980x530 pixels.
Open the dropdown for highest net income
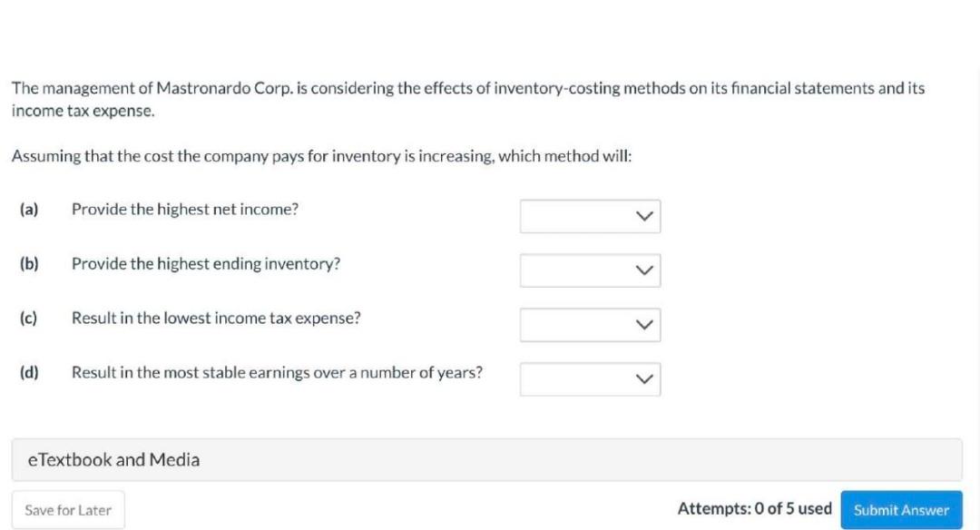click(x=590, y=216)
